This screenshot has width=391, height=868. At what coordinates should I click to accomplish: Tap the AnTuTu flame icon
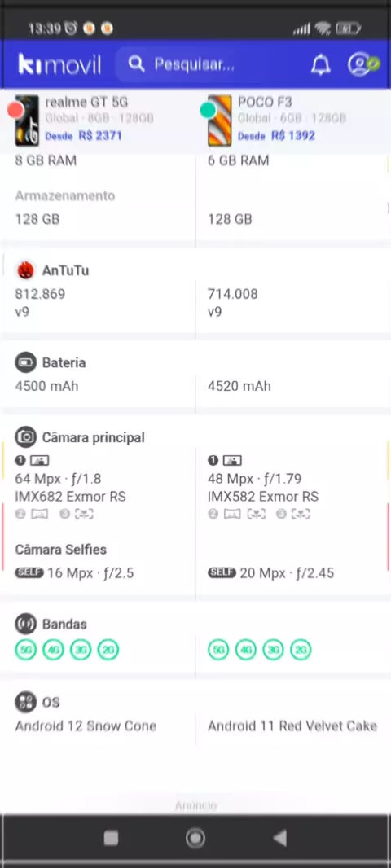click(x=25, y=270)
